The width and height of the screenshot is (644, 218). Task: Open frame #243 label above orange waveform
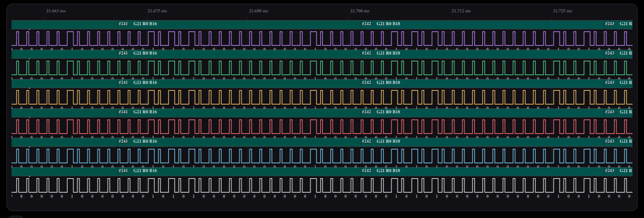click(x=618, y=83)
